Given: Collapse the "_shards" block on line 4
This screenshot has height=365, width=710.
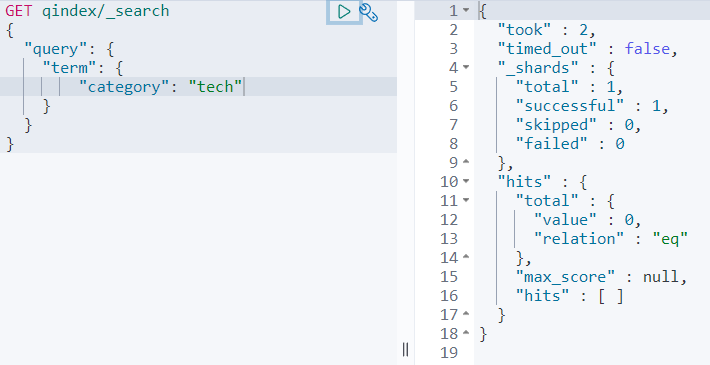Looking at the screenshot, I should 466,67.
